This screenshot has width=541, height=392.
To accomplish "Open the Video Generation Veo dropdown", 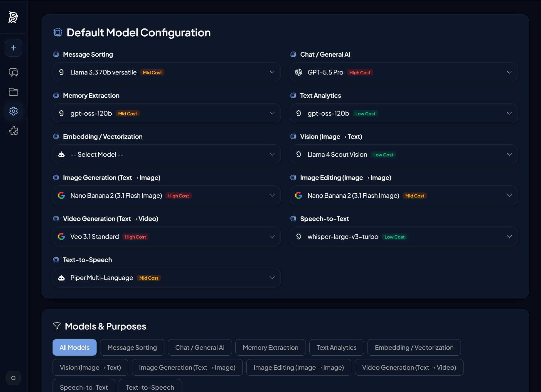I will [167, 236].
